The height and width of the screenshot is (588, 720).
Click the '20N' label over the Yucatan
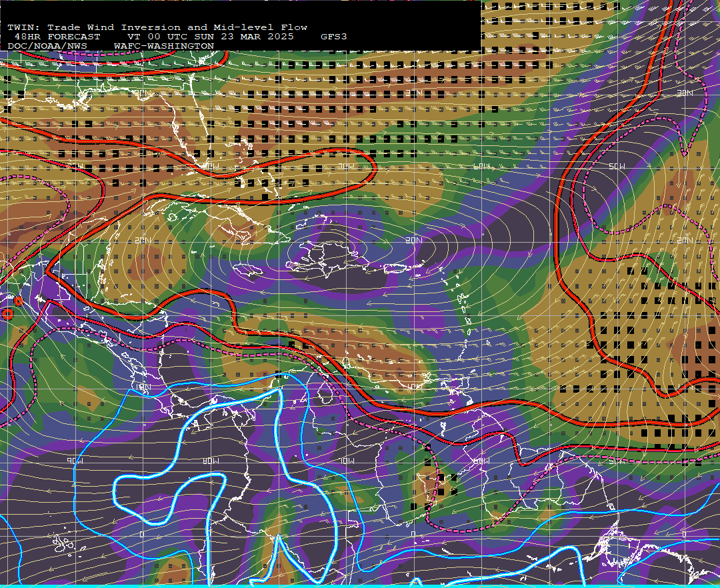[x=143, y=240]
